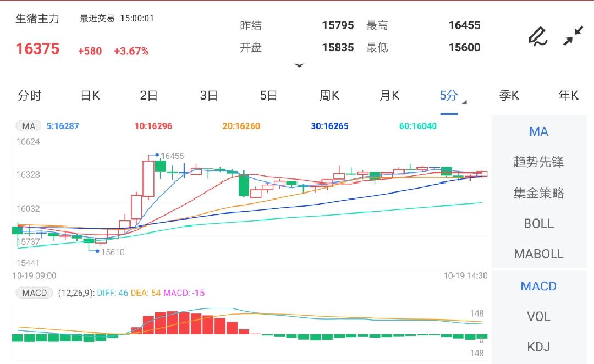
Task: Click the +580 price change value
Action: (90, 51)
